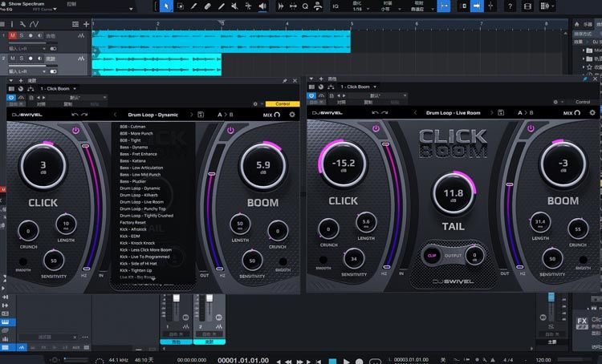Click right plugin Control button
Screen dimensions: 602x364
(x=583, y=102)
